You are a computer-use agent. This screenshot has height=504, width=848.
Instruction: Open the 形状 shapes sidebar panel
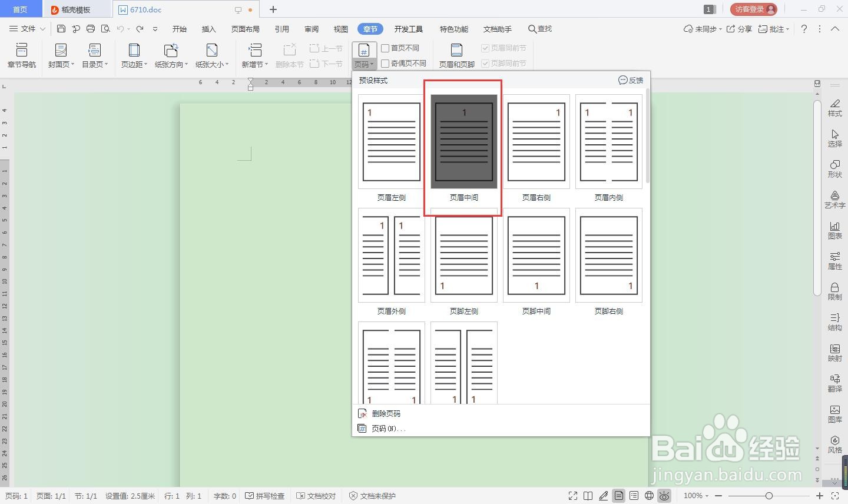(x=834, y=168)
